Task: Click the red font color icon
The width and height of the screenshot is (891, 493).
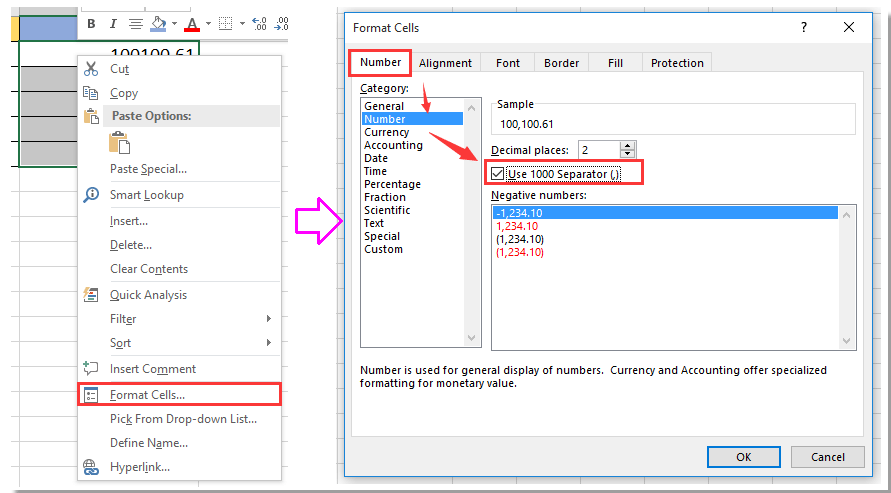Action: pyautogui.click(x=192, y=23)
